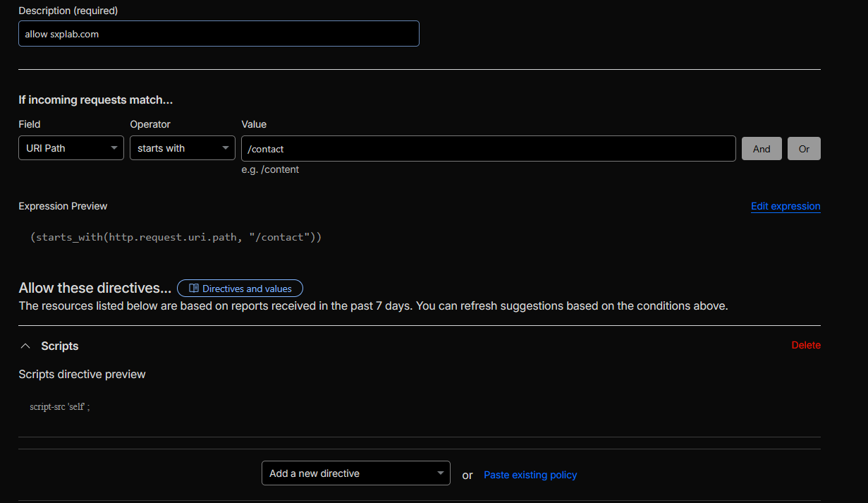Delete the Scripts directive

[806, 345]
